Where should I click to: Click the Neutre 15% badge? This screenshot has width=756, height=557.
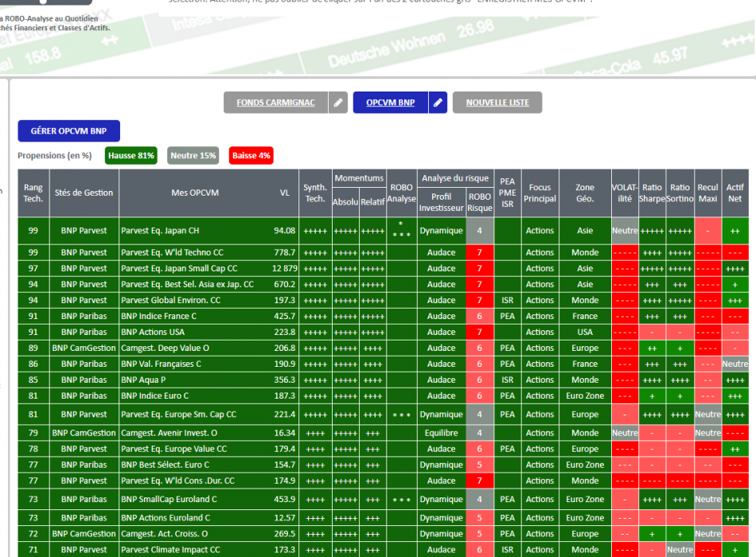193,155
